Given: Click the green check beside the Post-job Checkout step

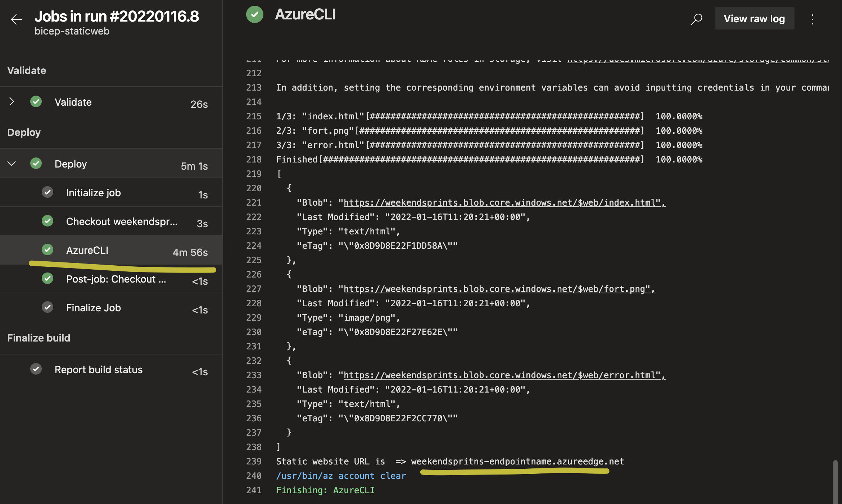Looking at the screenshot, I should click(x=47, y=279).
